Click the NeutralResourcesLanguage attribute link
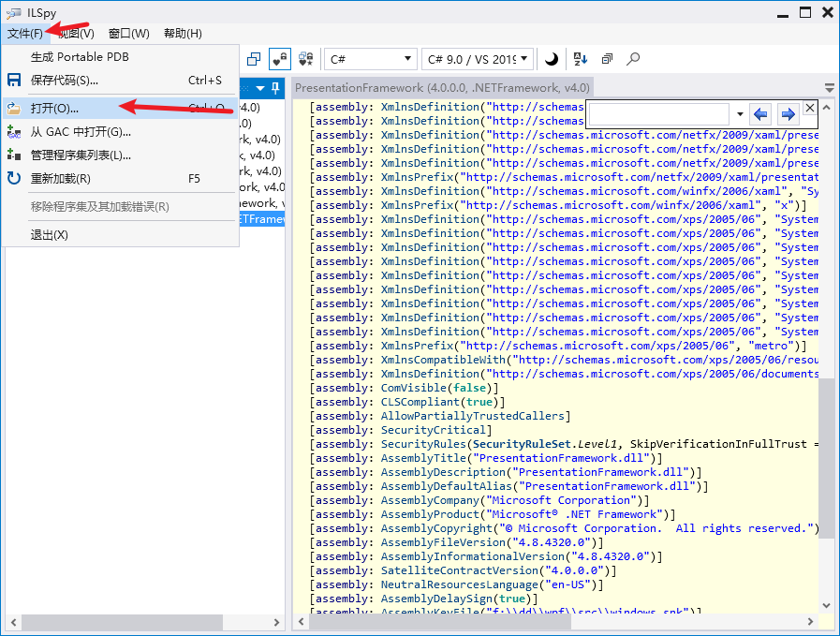This screenshot has width=840, height=636. tap(460, 584)
